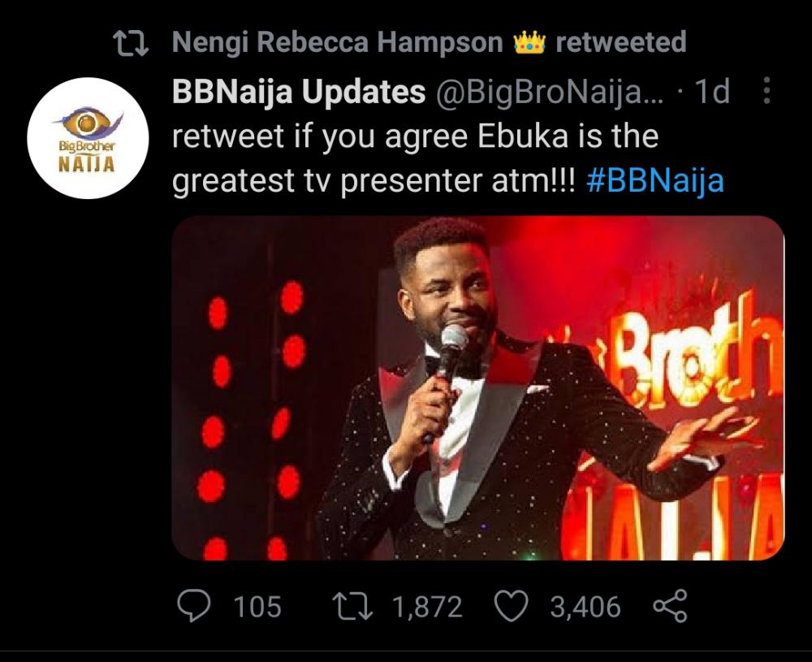Viewport: 812px width, 662px height.
Task: Click the 1,872 retweets count
Action: point(427,607)
